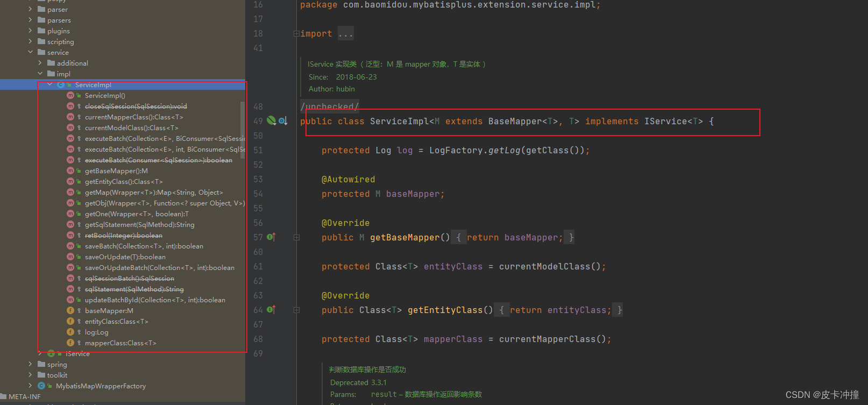Screen dimensions: 868x405
Task: Toggle the code fold on the getEntityClass line
Action: tap(296, 310)
